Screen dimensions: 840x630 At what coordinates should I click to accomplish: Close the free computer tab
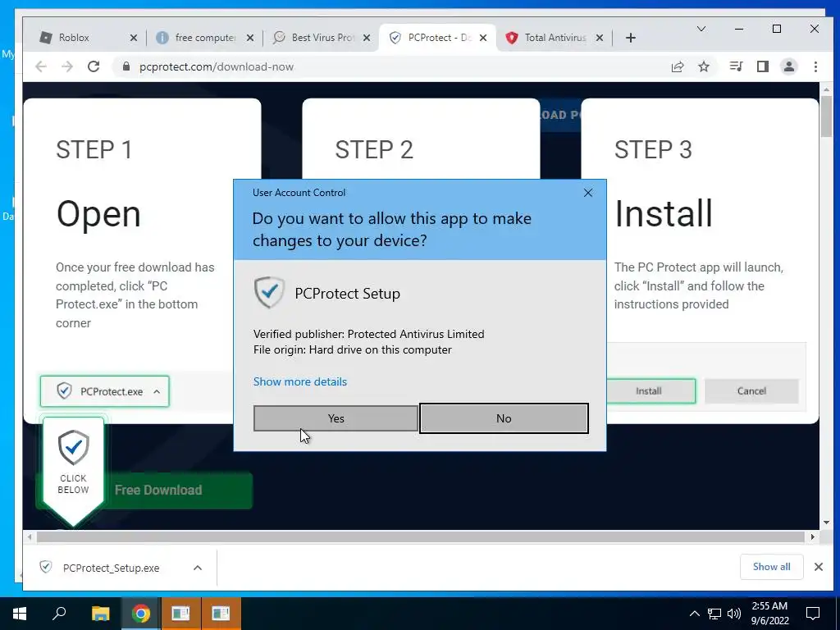249,38
